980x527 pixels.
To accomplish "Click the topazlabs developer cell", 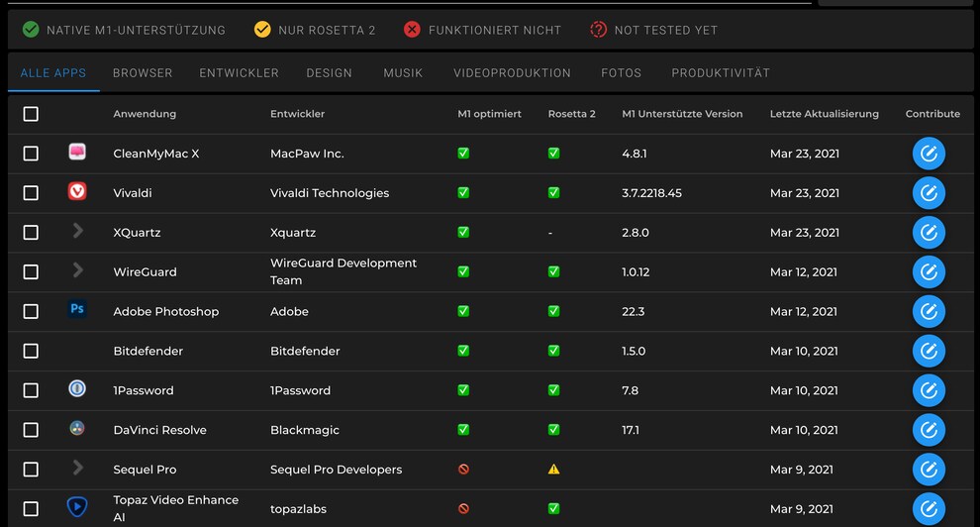I will click(298, 509).
